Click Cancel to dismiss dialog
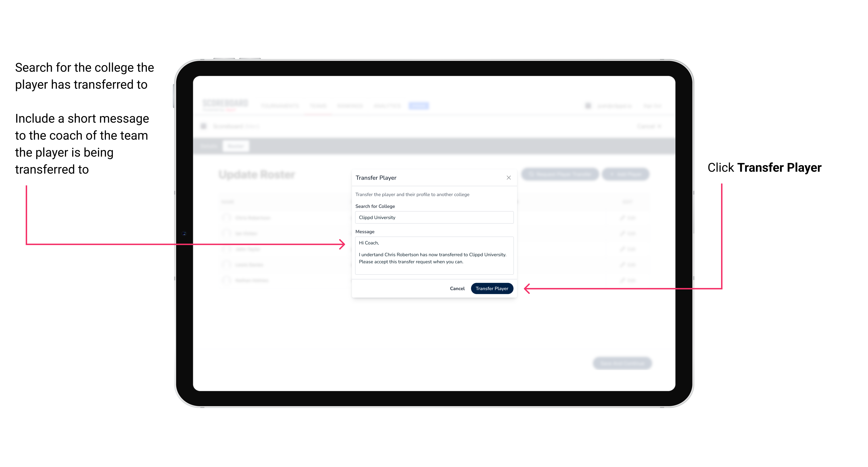The height and width of the screenshot is (467, 868). 458,288
